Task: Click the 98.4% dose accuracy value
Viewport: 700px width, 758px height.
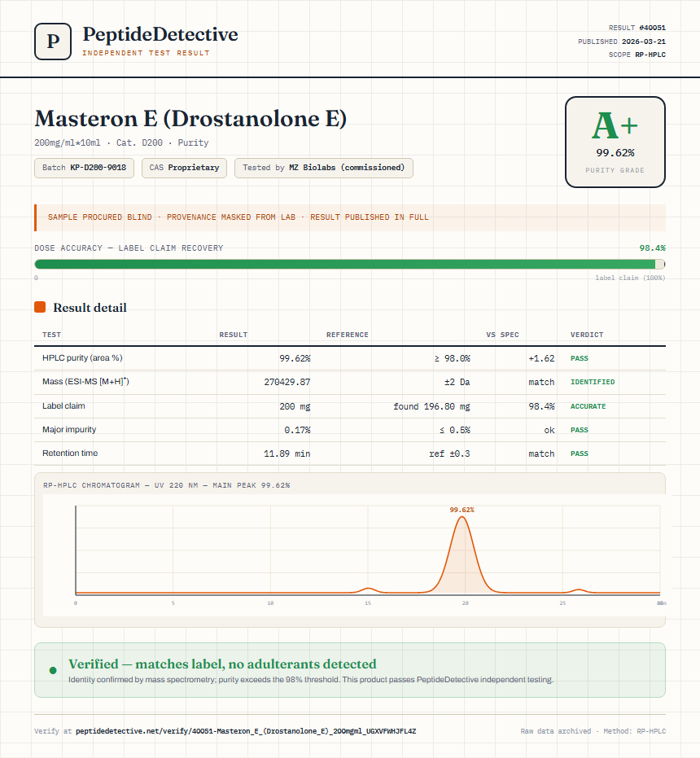Action: (x=652, y=248)
